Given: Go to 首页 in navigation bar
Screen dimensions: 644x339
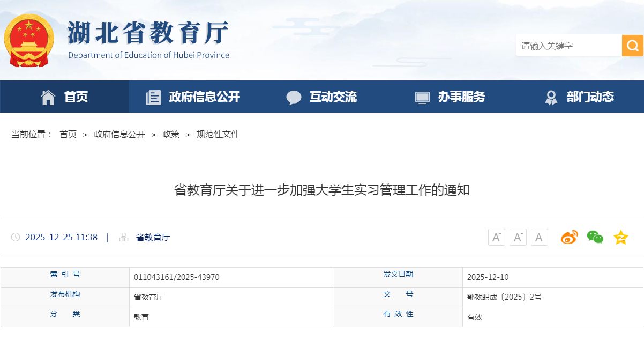Looking at the screenshot, I should click(x=76, y=97).
